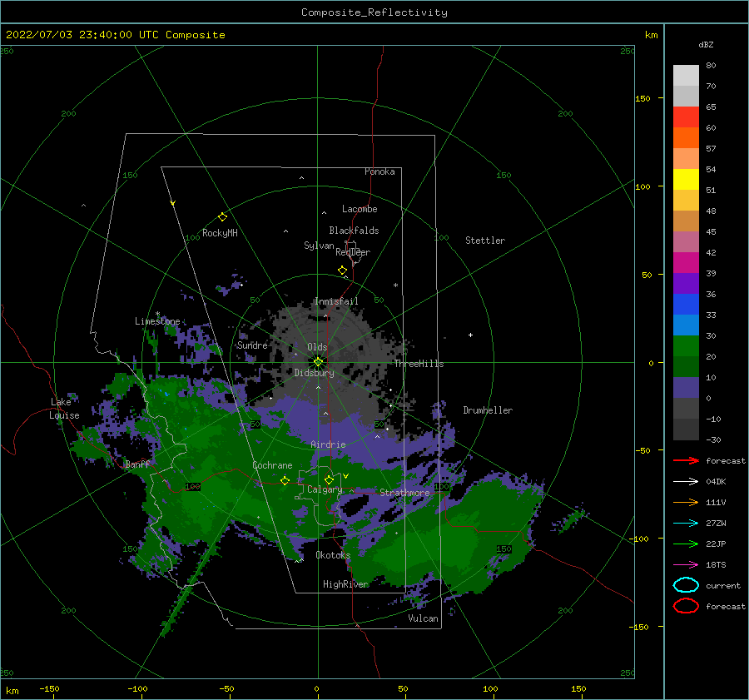Click the yellow diamond marker above Calgary
The width and height of the screenshot is (749, 700).
point(329,479)
